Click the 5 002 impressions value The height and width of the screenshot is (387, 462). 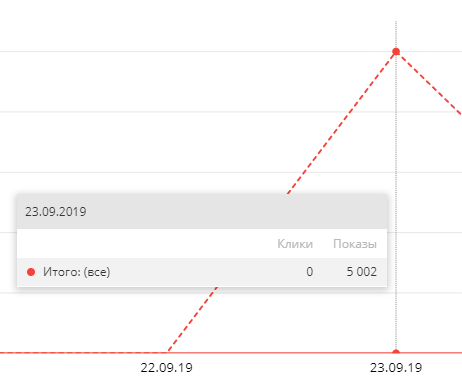click(362, 272)
